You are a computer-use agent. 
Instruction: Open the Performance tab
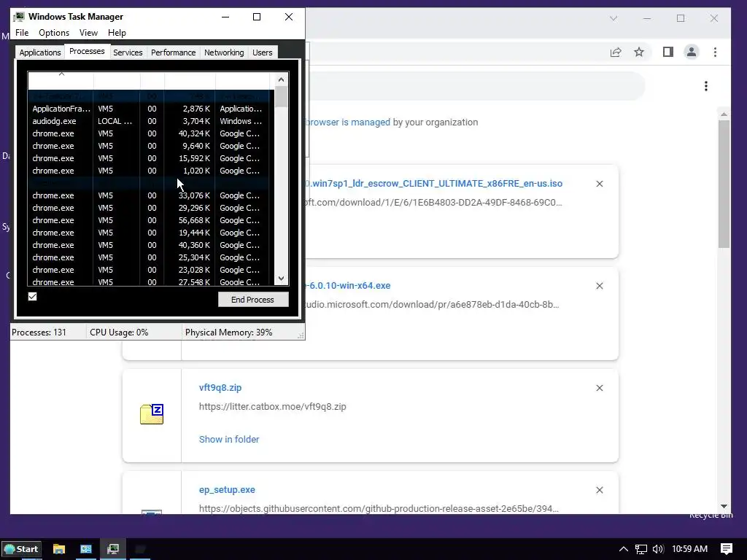tap(174, 52)
